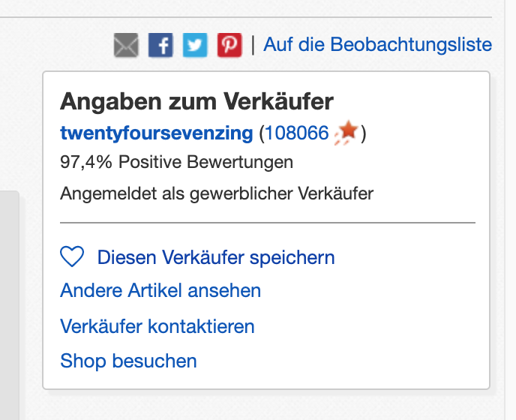
Task: Open Andere Artikel ansehen
Action: (160, 291)
